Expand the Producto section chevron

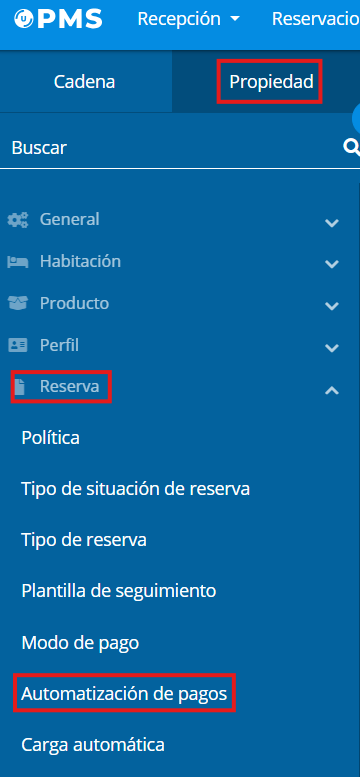332,306
